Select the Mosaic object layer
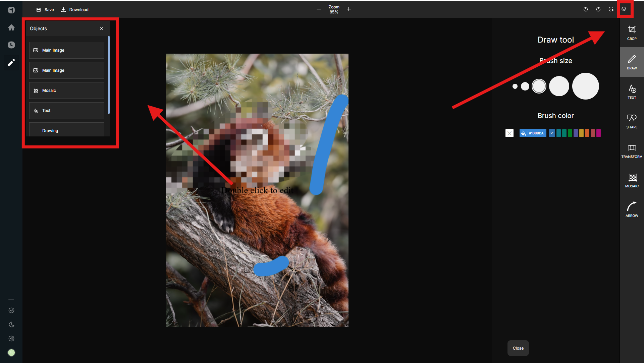 (x=67, y=90)
